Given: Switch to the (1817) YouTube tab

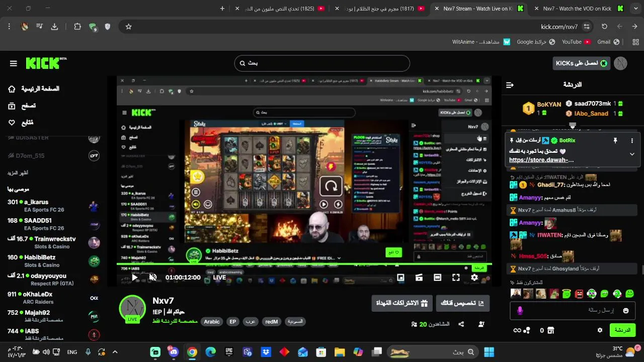Looking at the screenshot, I should pyautogui.click(x=380, y=9).
